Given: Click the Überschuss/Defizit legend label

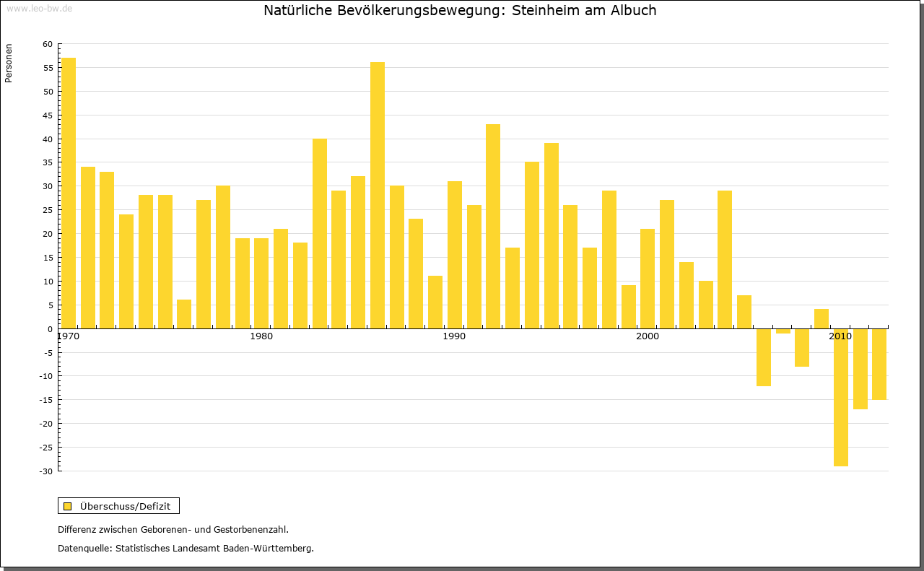Looking at the screenshot, I should click(125, 506).
